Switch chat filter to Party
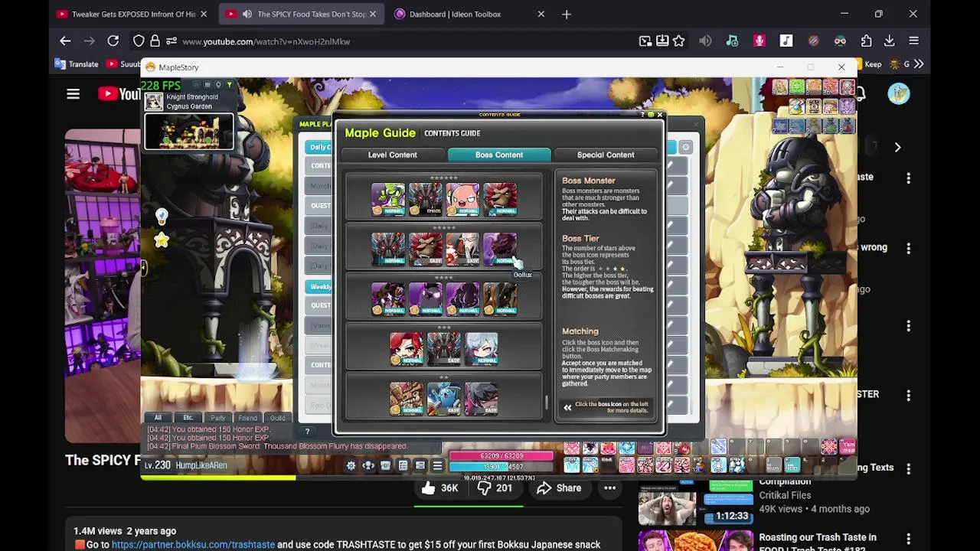Image resolution: width=980 pixels, height=551 pixels. [x=218, y=418]
